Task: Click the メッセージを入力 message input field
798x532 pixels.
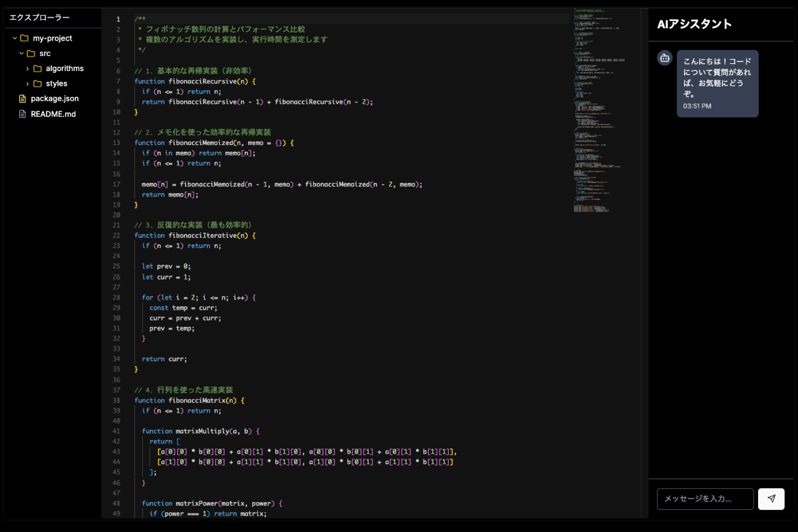Action: pyautogui.click(x=704, y=498)
